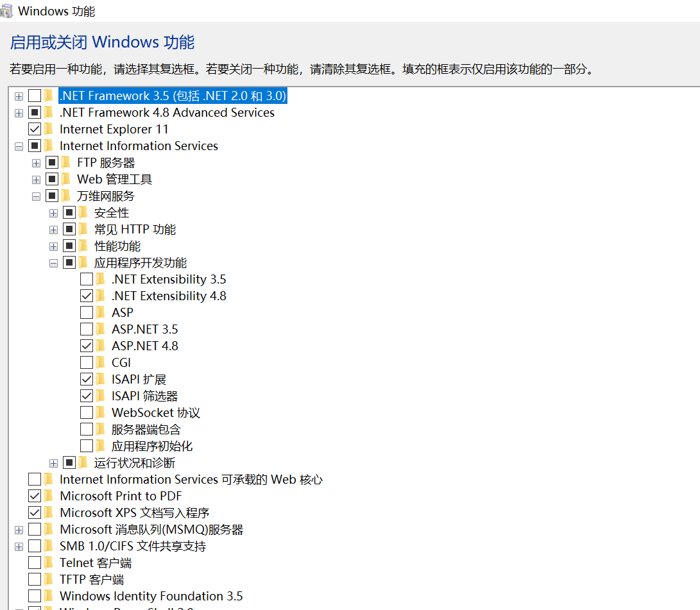Click folder icon beside 运行状况和诊断
The width and height of the screenshot is (700, 610).
[84, 462]
